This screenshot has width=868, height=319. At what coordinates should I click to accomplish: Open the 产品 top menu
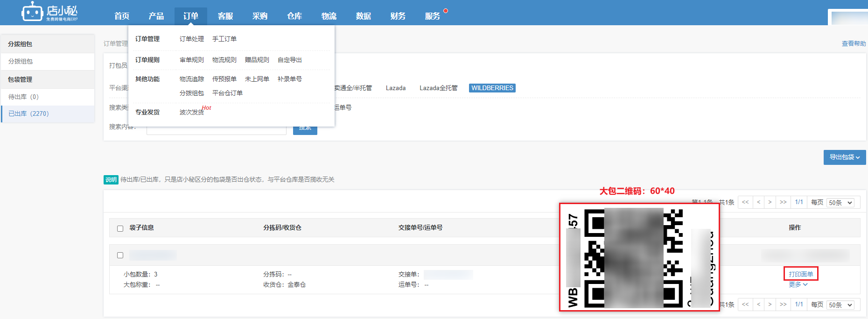click(x=156, y=16)
